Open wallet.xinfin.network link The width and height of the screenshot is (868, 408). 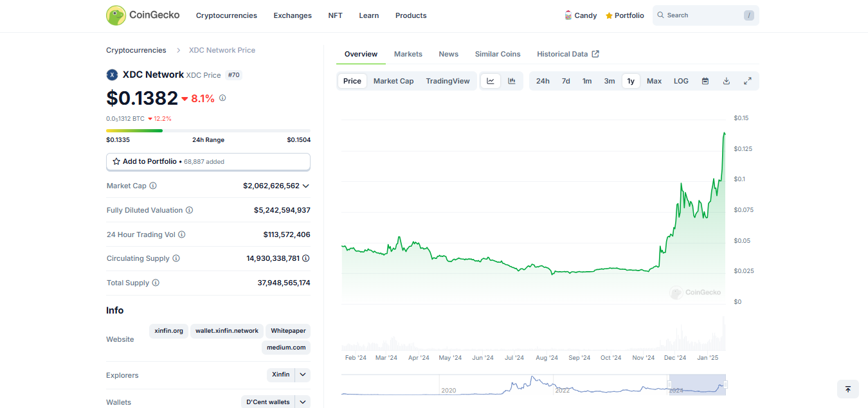(227, 331)
